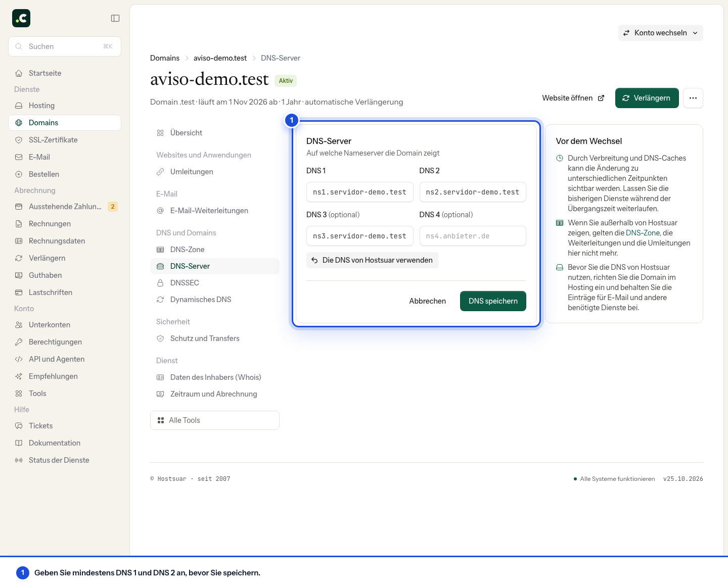The height and width of the screenshot is (588, 728).
Task: Click the Guthaben icon in sidebar
Action: pyautogui.click(x=19, y=275)
